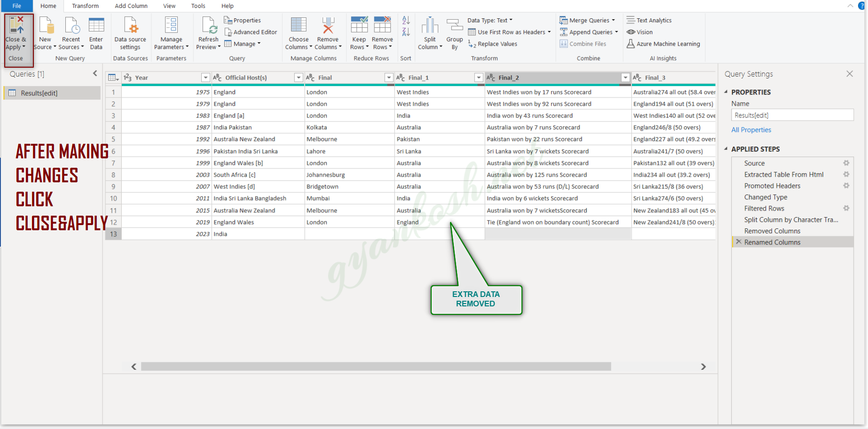This screenshot has width=868, height=429.
Task: Open Final column filter dropdown
Action: pos(389,78)
